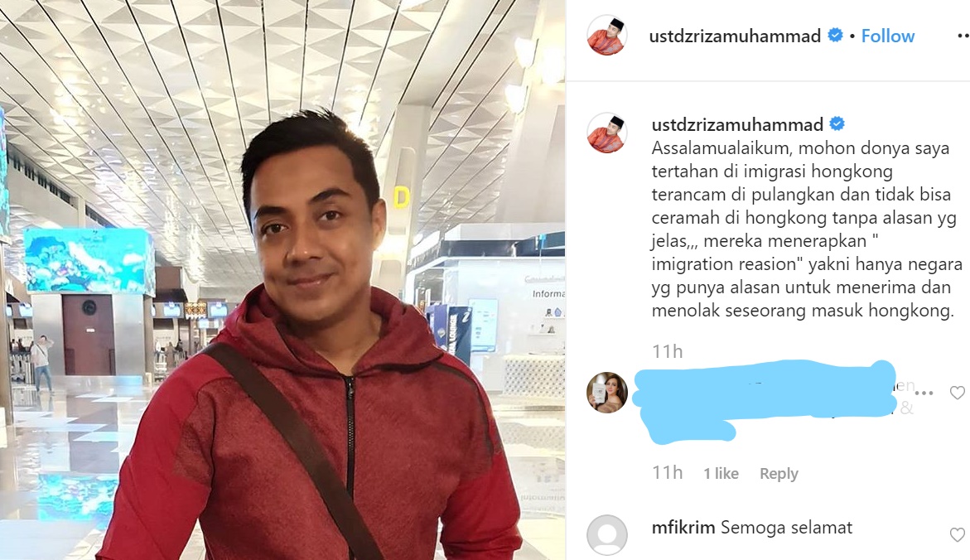Click the main post photo
Image resolution: width=970 pixels, height=560 pixels.
(x=282, y=280)
